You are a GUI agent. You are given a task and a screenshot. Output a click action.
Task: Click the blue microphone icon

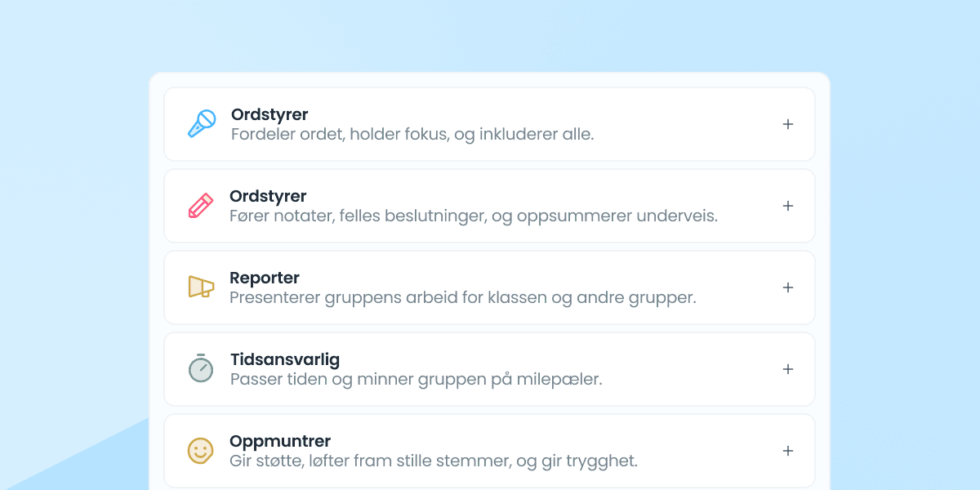point(202,124)
